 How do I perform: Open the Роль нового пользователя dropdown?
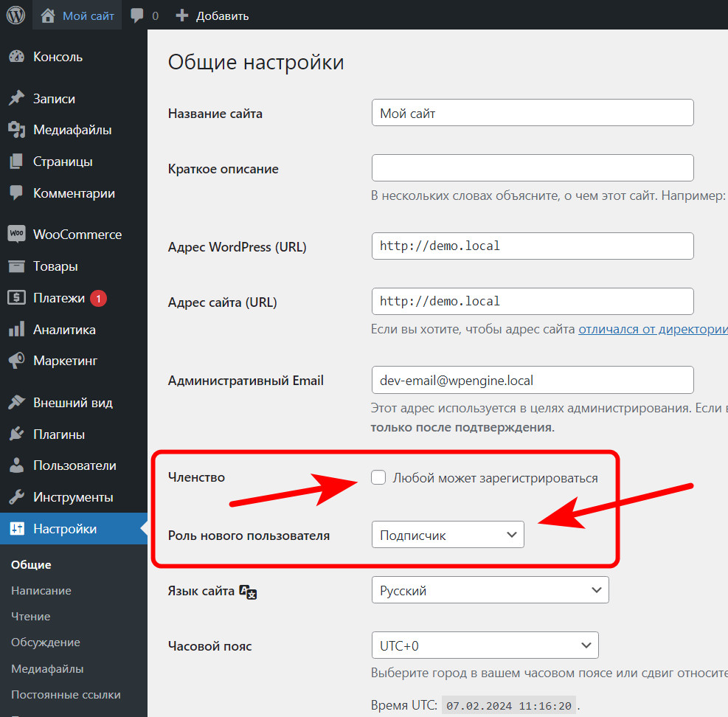pos(448,535)
